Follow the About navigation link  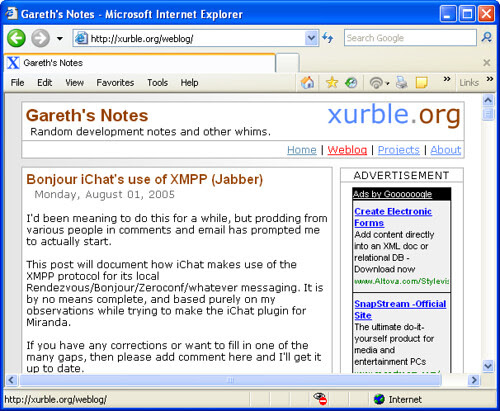(446, 150)
